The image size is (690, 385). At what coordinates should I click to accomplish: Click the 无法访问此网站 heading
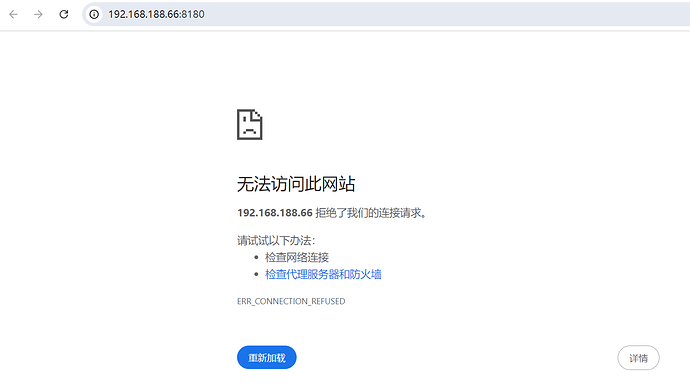point(296,184)
